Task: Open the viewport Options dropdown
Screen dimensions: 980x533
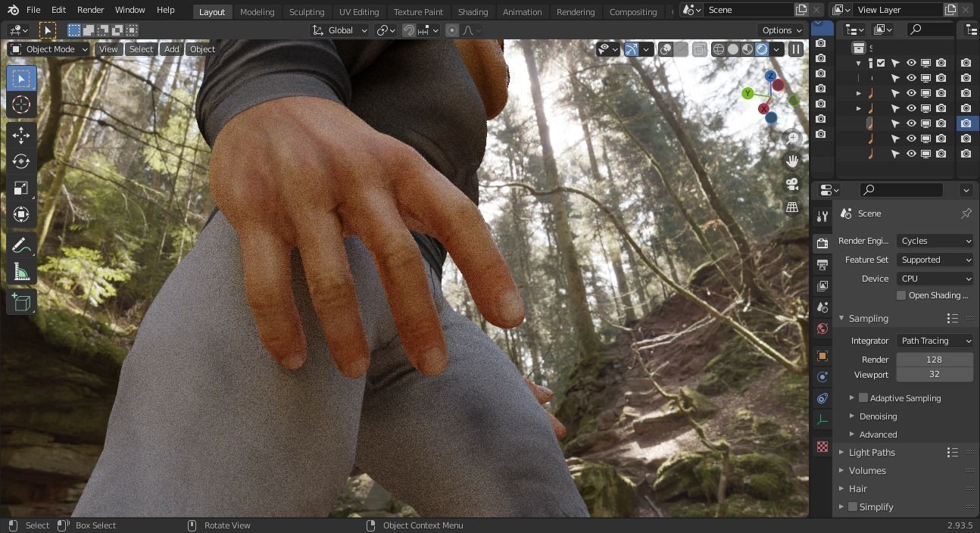Action: (782, 30)
